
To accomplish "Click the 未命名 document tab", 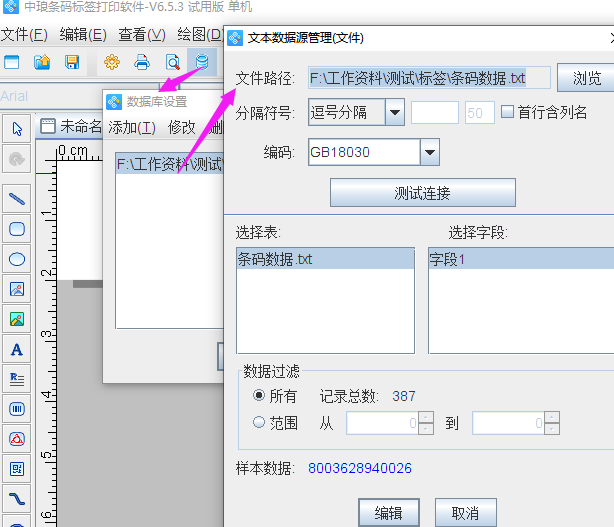I will pyautogui.click(x=70, y=126).
